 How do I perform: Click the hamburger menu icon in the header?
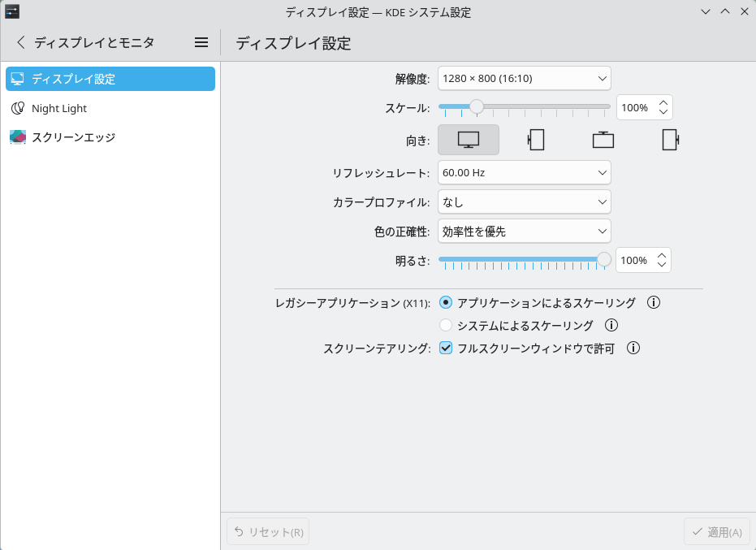coord(201,42)
